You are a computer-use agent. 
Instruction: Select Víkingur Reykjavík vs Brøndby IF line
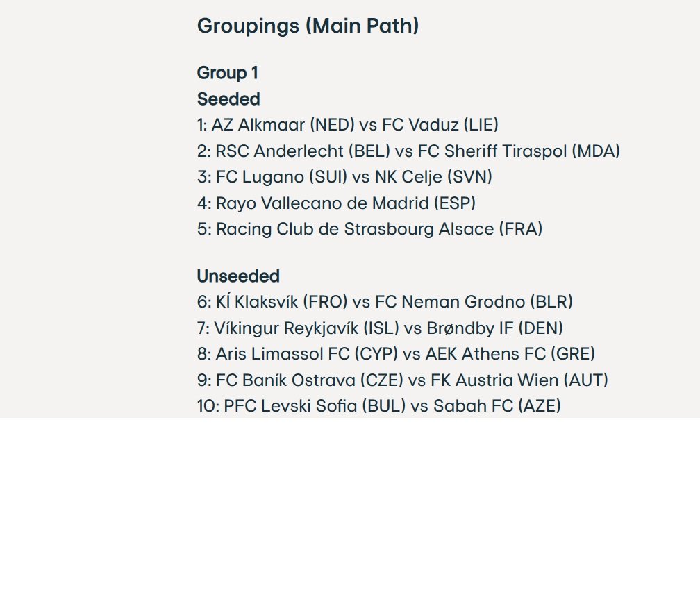pos(380,328)
